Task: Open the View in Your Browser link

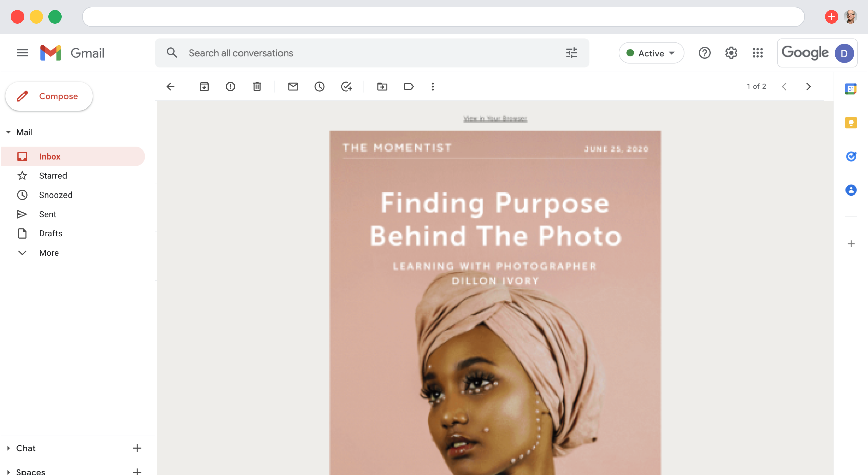Action: pos(495,119)
